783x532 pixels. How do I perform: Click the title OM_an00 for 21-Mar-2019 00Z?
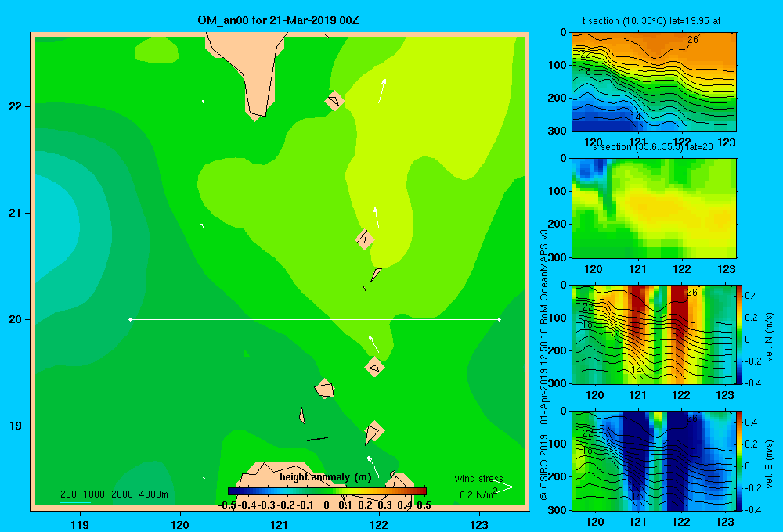tap(278, 20)
